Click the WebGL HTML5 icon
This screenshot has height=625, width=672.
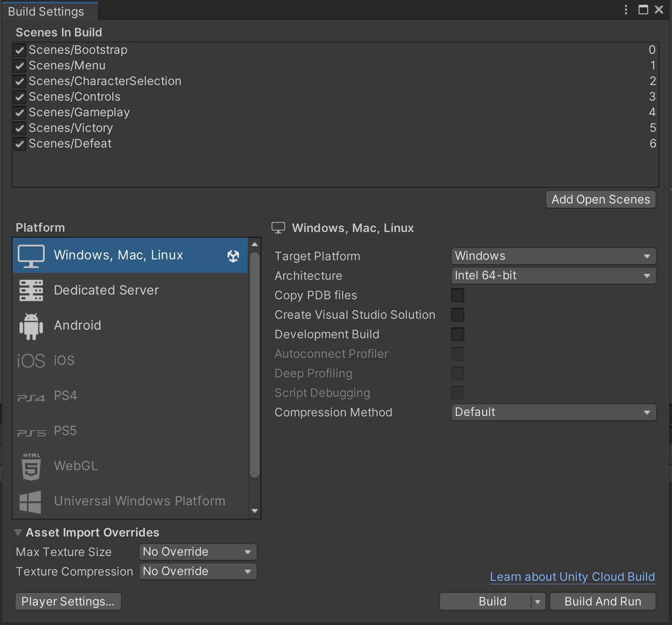[x=31, y=467]
